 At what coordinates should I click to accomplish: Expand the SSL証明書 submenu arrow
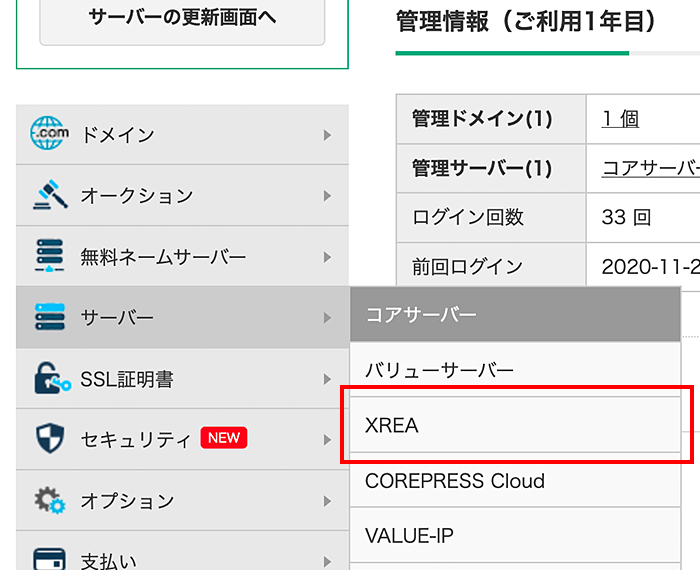(327, 379)
